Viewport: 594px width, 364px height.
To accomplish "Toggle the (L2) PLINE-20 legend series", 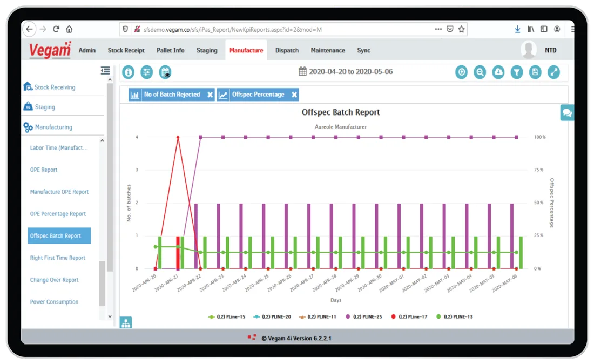I will (272, 316).
